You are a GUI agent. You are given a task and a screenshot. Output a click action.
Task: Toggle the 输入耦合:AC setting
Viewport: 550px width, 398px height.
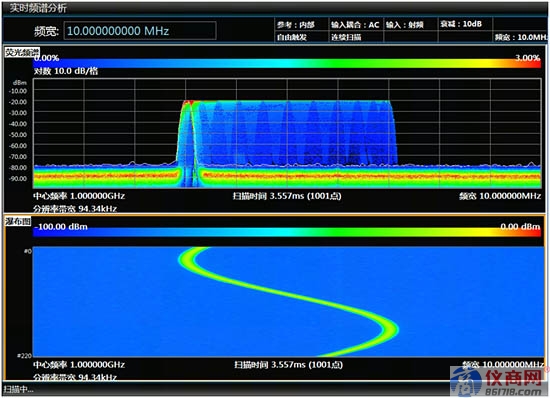(356, 25)
